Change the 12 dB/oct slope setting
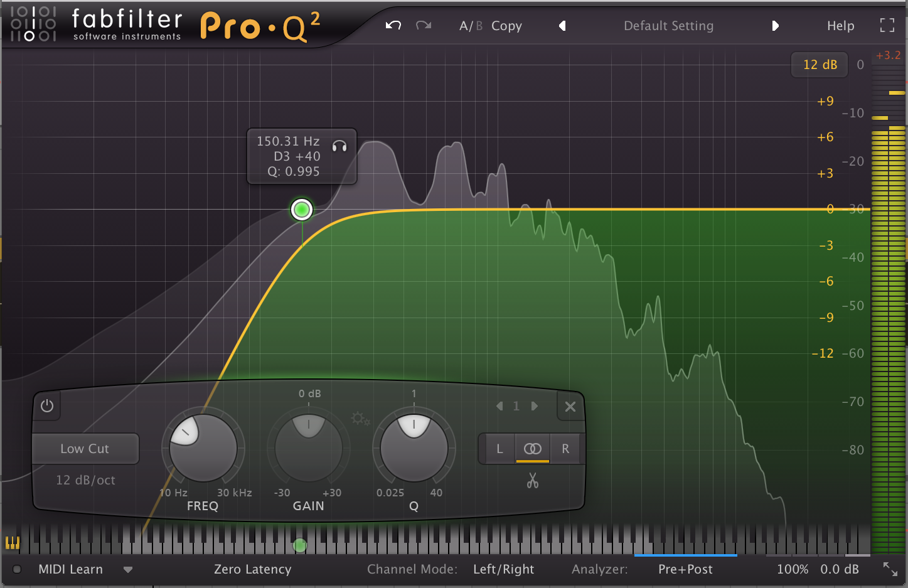 point(85,480)
